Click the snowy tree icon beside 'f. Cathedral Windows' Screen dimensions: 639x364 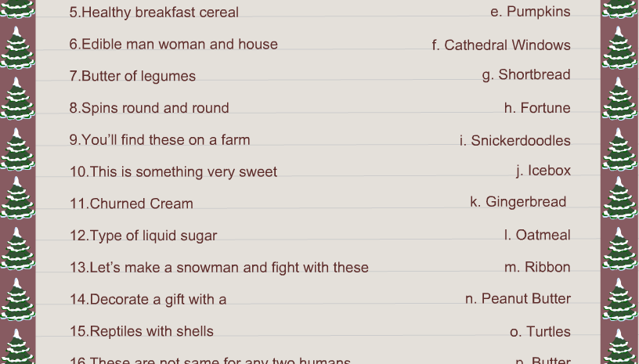619,48
